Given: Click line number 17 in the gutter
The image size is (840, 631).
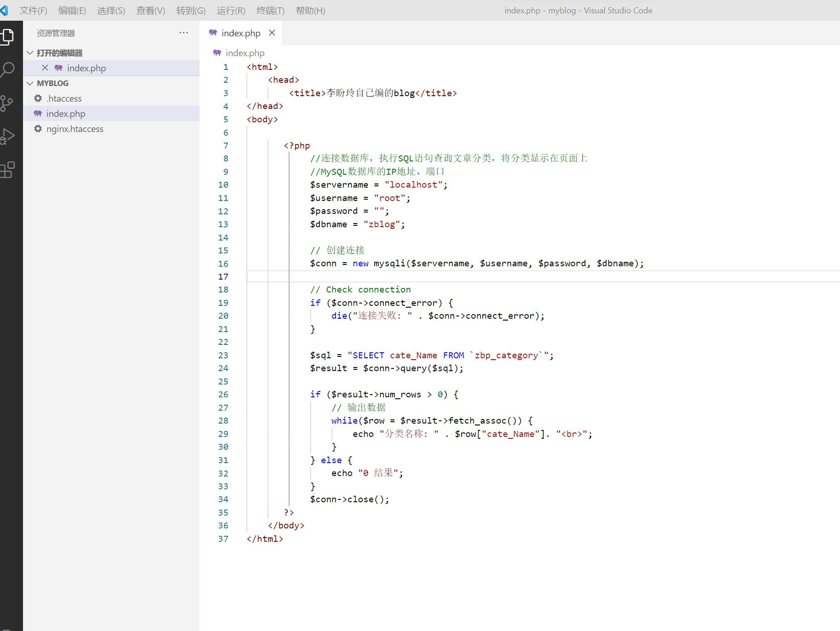Looking at the screenshot, I should coord(223,276).
